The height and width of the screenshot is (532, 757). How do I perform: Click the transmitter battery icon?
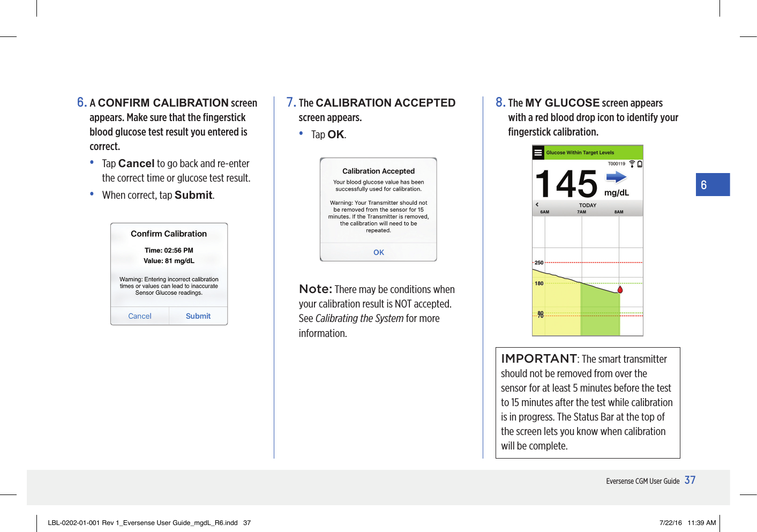point(640,164)
